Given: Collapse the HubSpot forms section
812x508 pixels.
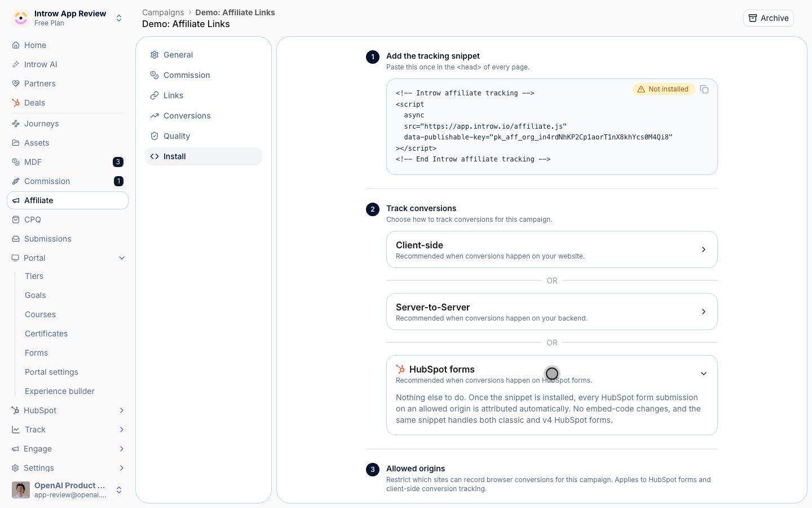Looking at the screenshot, I should point(704,374).
